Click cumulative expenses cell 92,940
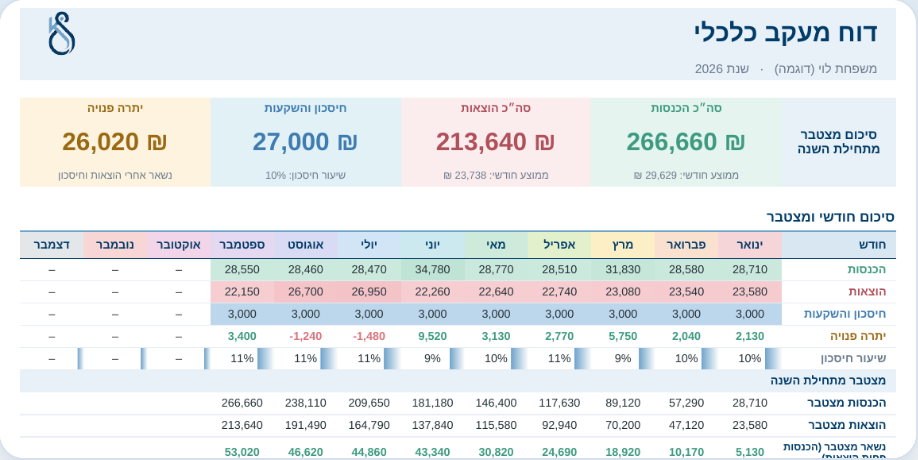Viewport: 918px width, 460px height. 559,425
